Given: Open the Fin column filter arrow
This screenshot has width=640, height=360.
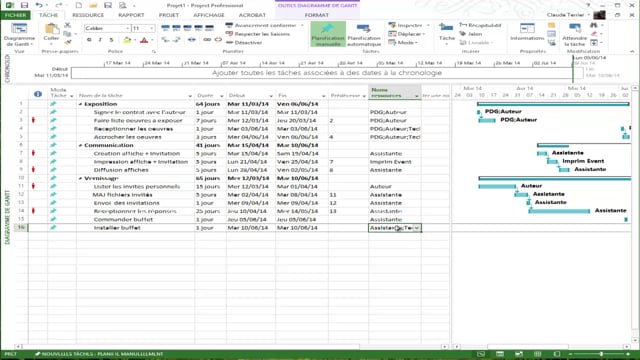Looking at the screenshot, I should pos(323,96).
